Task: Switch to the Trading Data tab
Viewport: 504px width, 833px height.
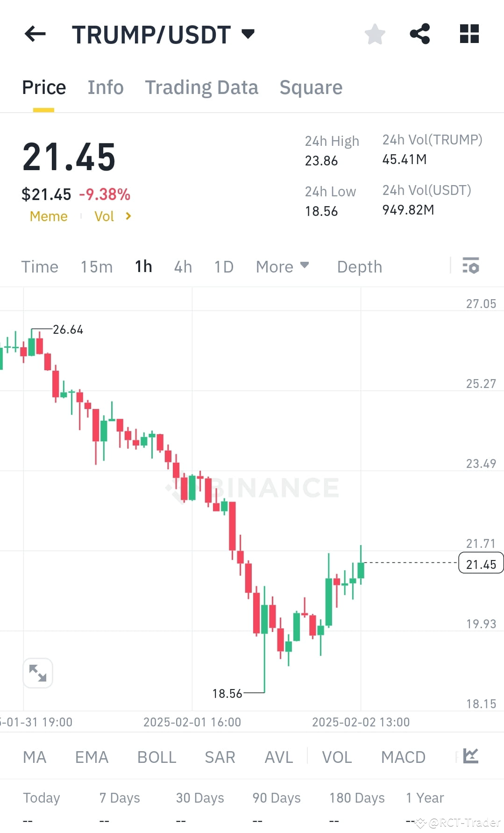Action: (202, 87)
